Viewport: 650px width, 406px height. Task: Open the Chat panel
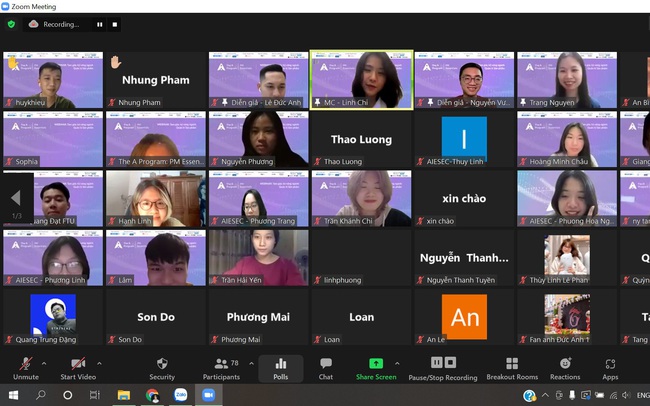(x=326, y=368)
